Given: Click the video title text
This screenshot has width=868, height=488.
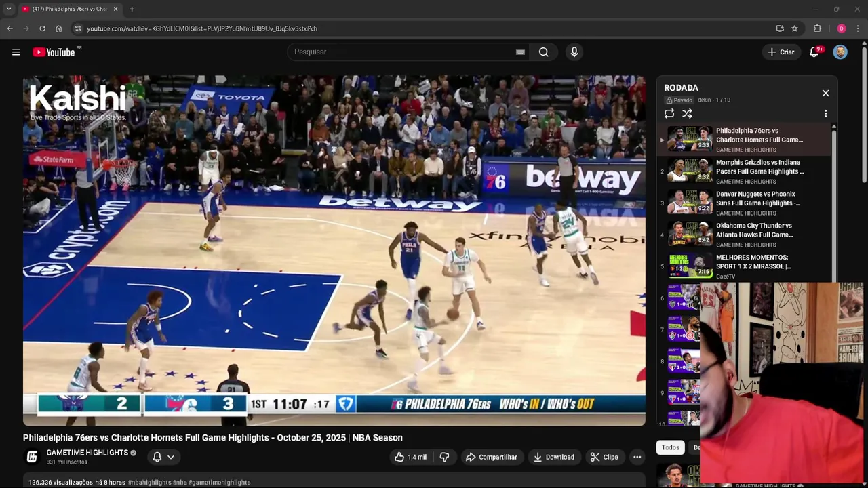Looking at the screenshot, I should coord(213,438).
